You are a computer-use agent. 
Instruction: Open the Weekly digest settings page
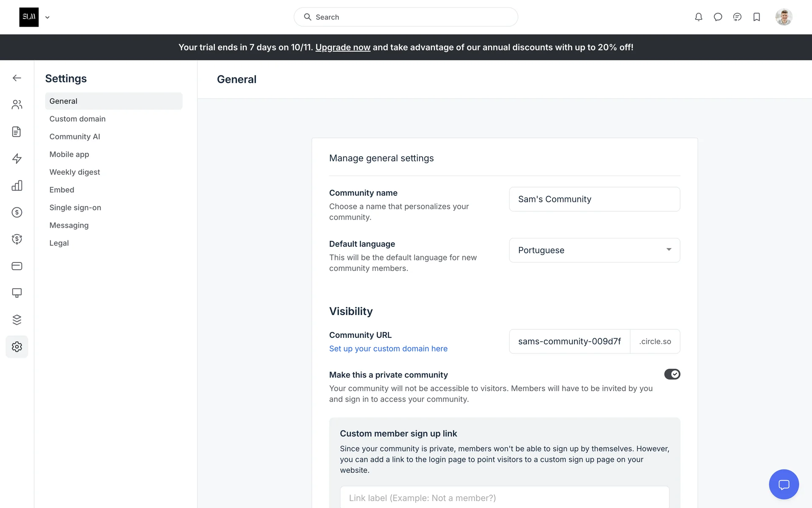[74, 172]
